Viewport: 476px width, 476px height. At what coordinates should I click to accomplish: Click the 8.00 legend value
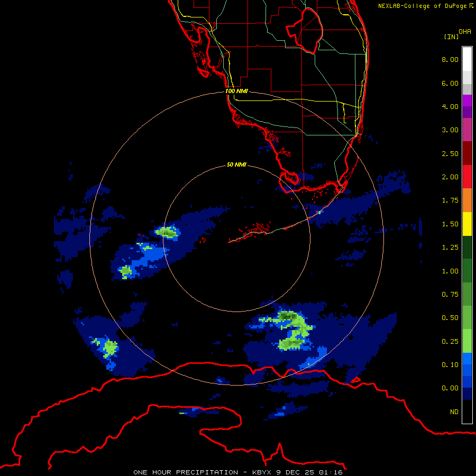tap(450, 59)
